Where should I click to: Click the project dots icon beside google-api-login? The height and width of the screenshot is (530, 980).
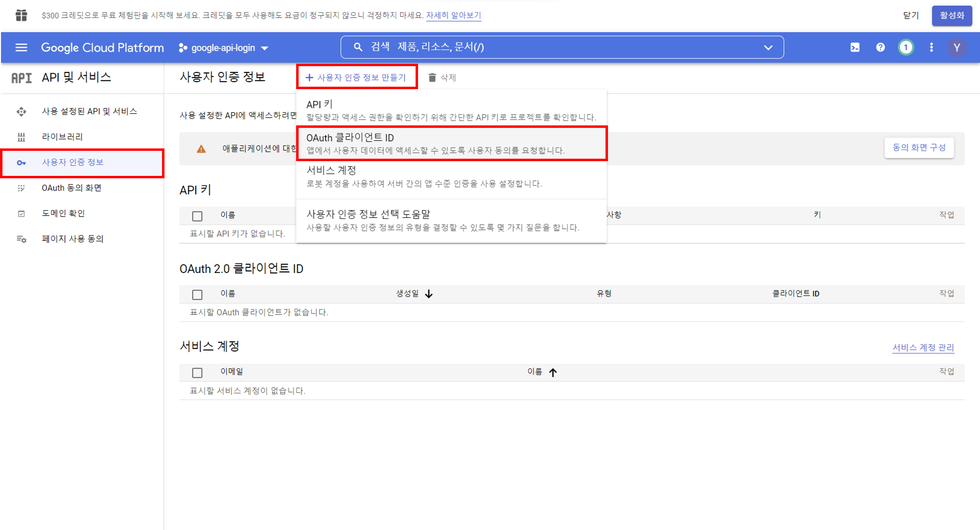(x=183, y=48)
